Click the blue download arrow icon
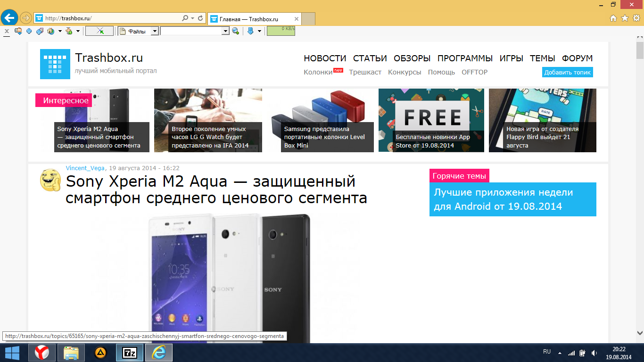The width and height of the screenshot is (644, 362). (250, 31)
